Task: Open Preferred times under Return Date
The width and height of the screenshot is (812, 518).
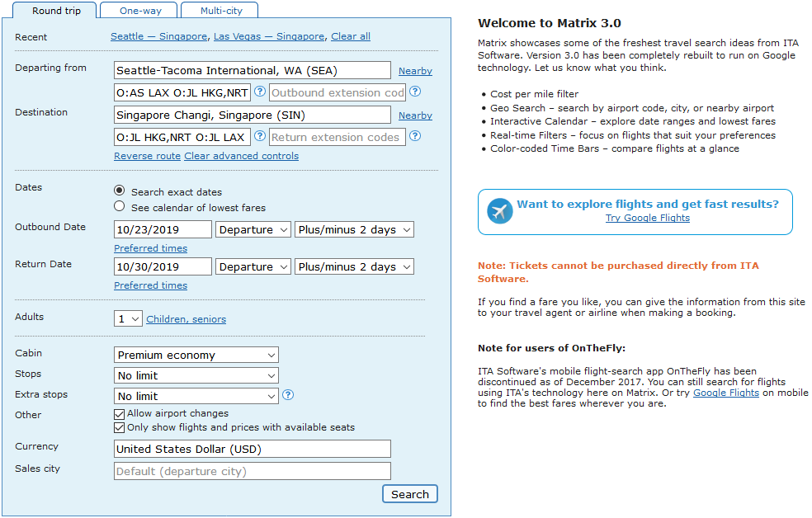Action: [x=151, y=285]
